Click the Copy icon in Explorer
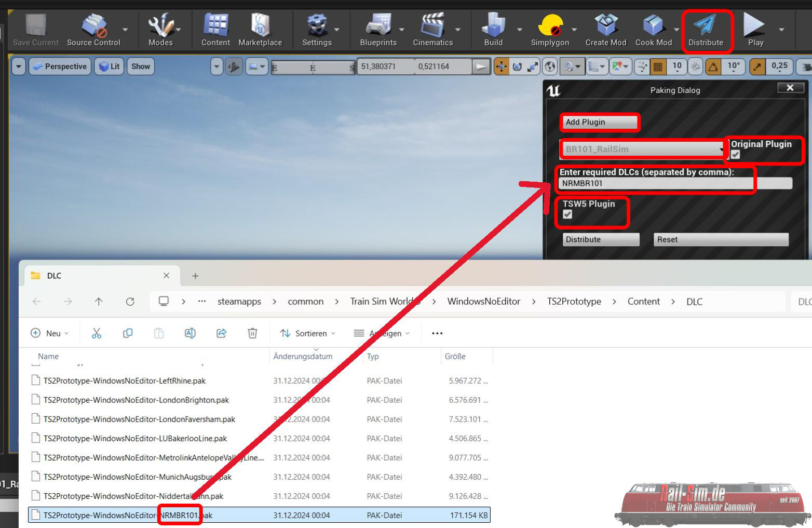Image resolution: width=812 pixels, height=528 pixels. (x=128, y=333)
